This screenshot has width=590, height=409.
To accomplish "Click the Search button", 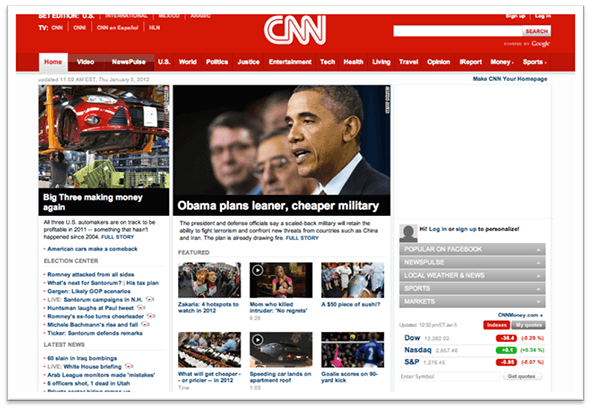I will (x=537, y=31).
